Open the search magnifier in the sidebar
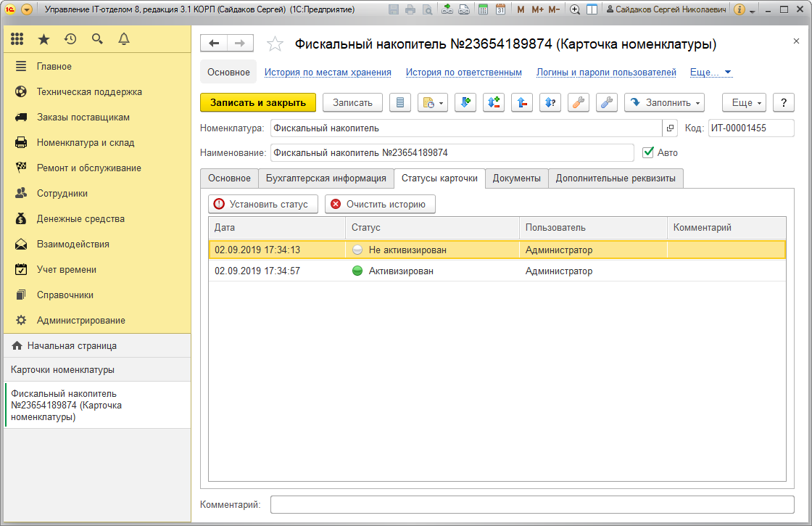 (97, 39)
